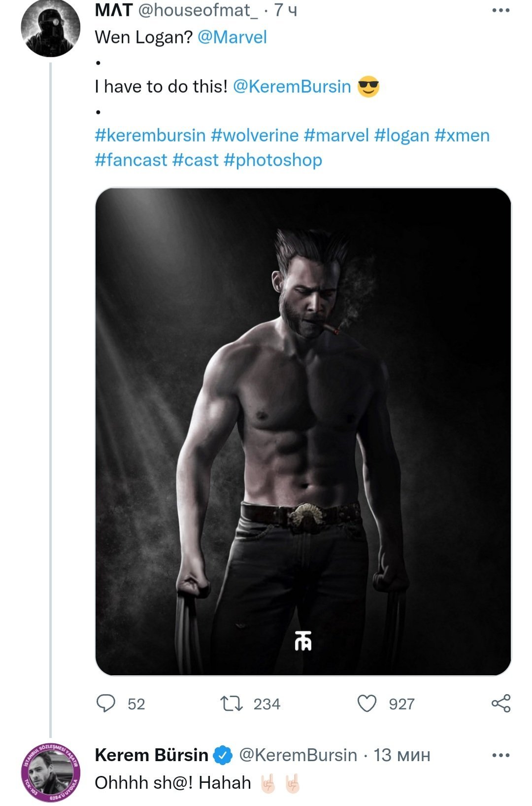Open the Wolverine fan-art image
The width and height of the screenshot is (532, 806).
click(x=303, y=431)
